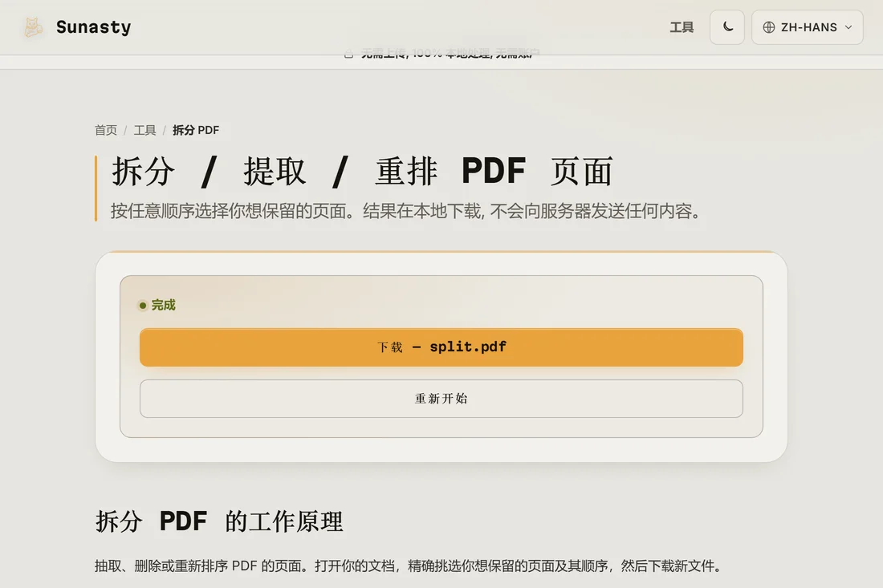
Task: Select the 拆分 PDF breadcrumb item
Action: tap(195, 130)
